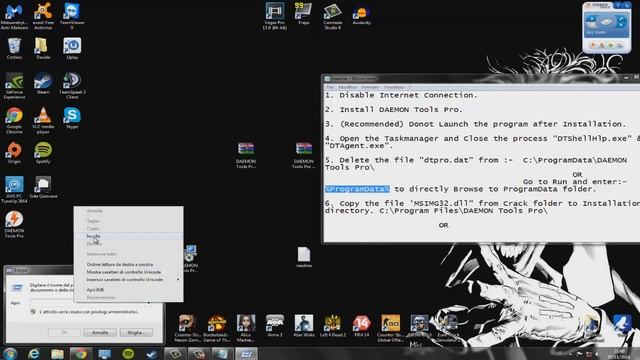The width and height of the screenshot is (640, 360).
Task: Open File Explorer from the taskbar
Action: (57, 353)
